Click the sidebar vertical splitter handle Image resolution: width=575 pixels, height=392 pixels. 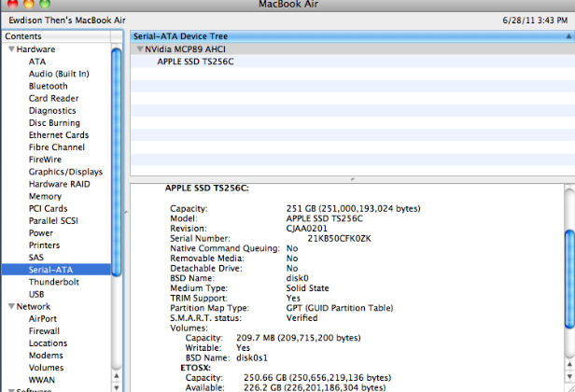click(126, 212)
